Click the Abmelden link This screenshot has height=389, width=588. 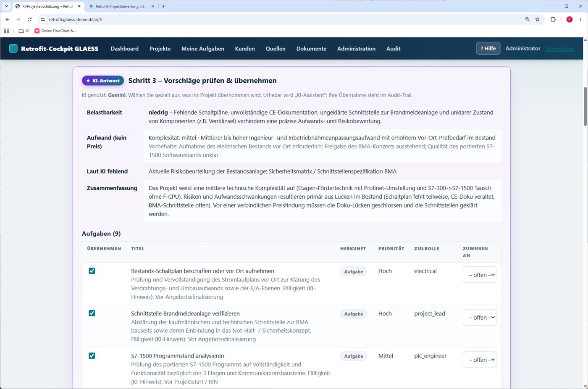pyautogui.click(x=560, y=49)
